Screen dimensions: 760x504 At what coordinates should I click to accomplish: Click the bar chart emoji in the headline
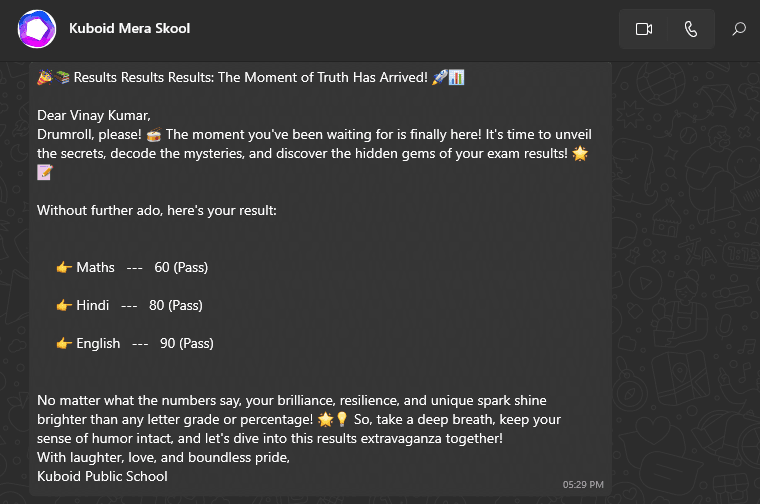coord(457,77)
